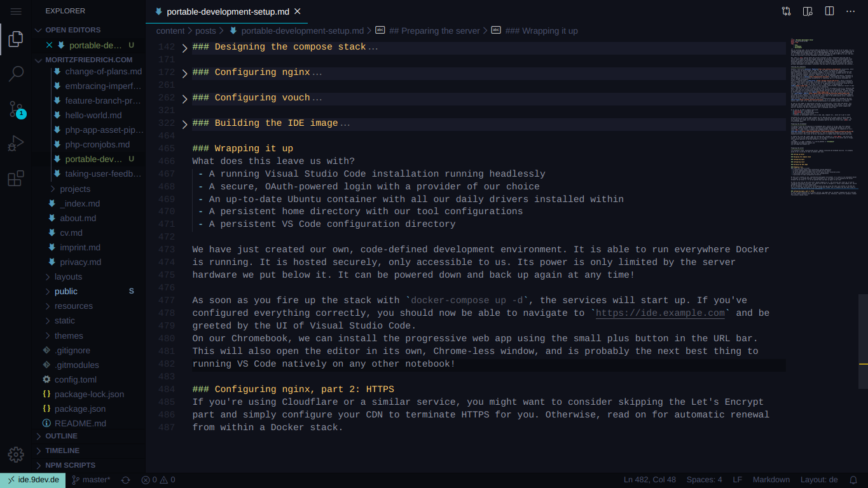
Task: Open markdown preview to the side
Action: [808, 11]
